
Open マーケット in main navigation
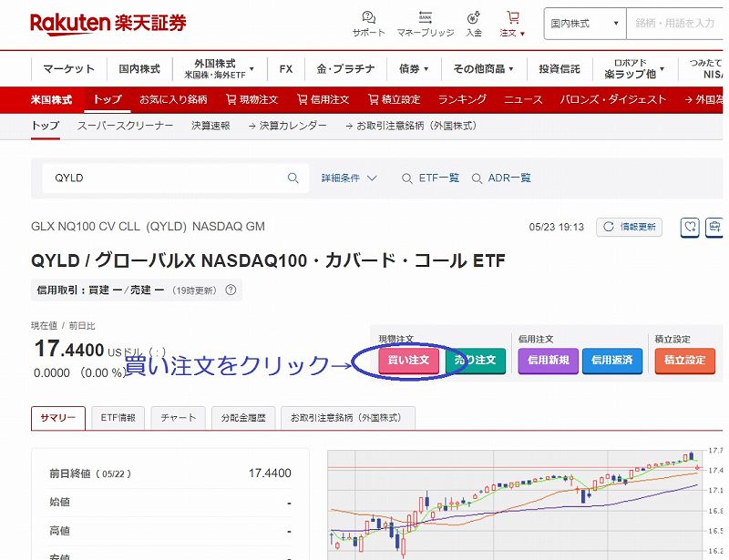click(x=69, y=69)
